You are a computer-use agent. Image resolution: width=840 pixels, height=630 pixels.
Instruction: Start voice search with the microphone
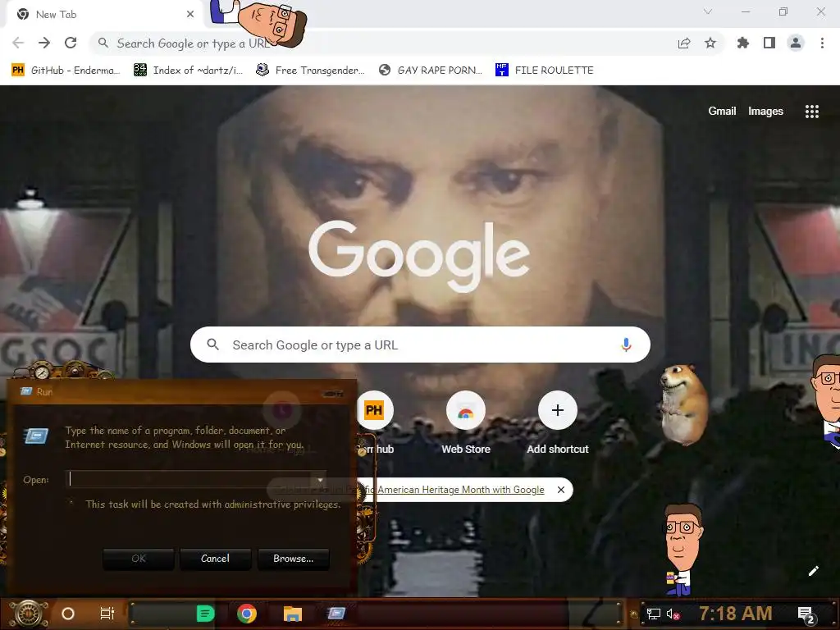(x=626, y=345)
